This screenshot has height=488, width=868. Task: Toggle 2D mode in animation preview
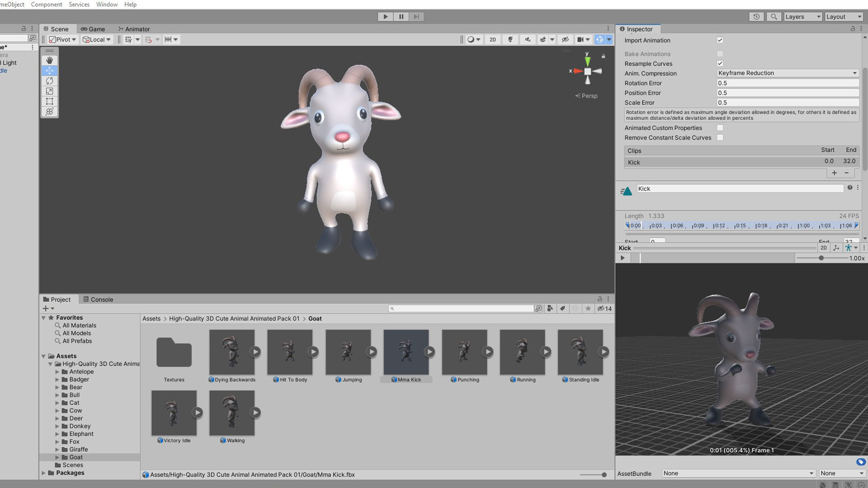click(823, 248)
